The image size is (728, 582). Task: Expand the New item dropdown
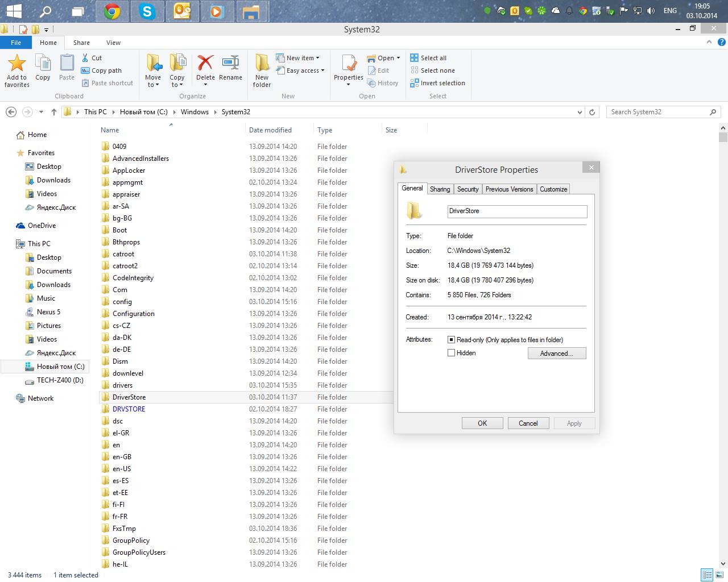[317, 58]
